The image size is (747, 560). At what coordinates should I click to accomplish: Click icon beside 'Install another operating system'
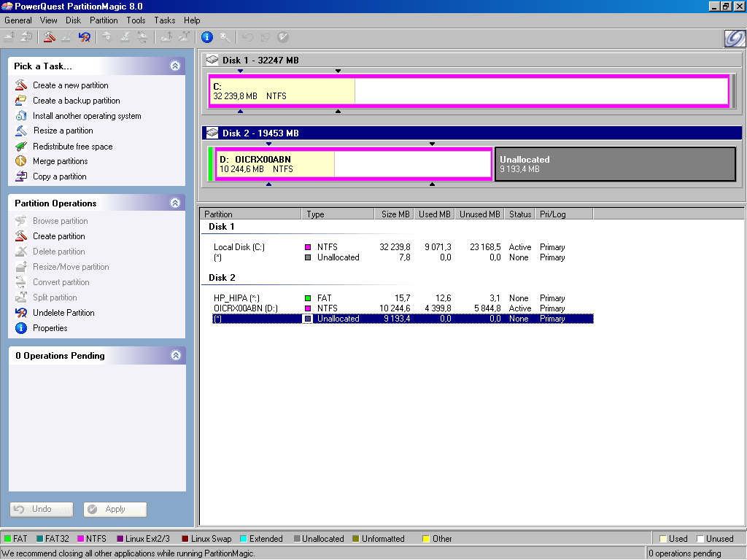(x=21, y=116)
